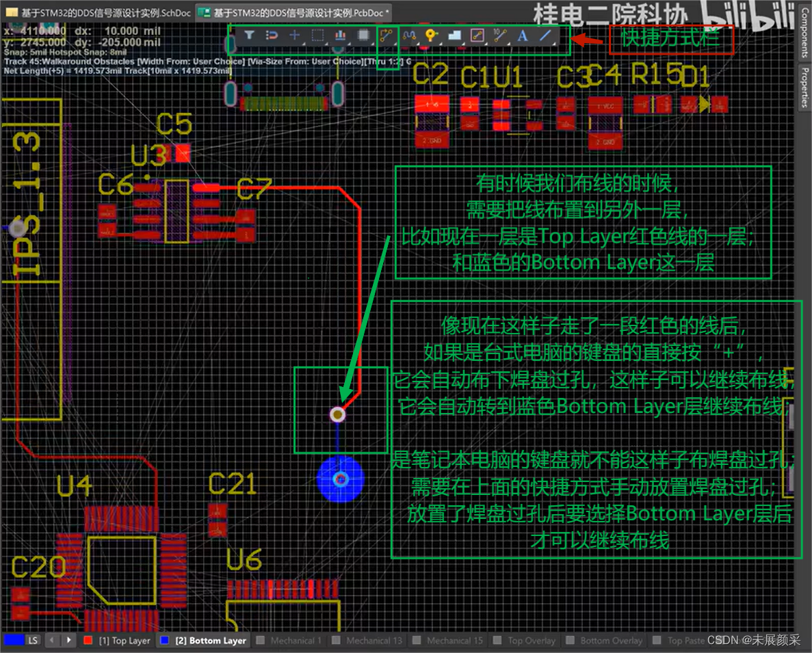This screenshot has width=812, height=653.
Task: Select the Bottom Layer tab
Action: coord(203,641)
